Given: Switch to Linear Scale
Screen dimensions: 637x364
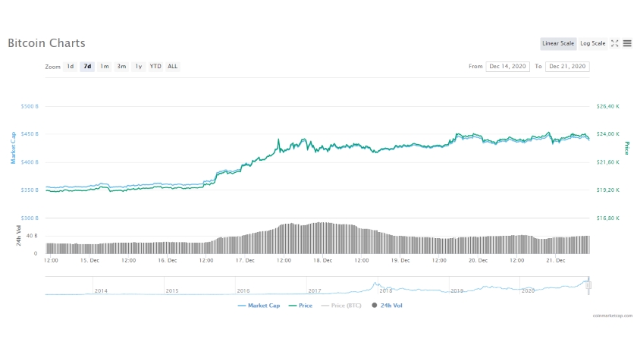Looking at the screenshot, I should click(x=558, y=43).
